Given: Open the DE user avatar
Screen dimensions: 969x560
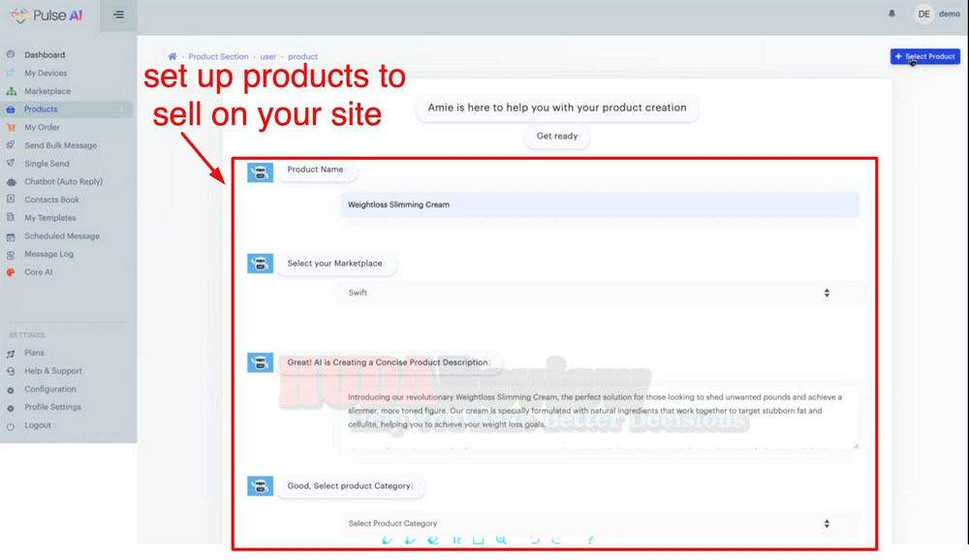Looking at the screenshot, I should 923,14.
